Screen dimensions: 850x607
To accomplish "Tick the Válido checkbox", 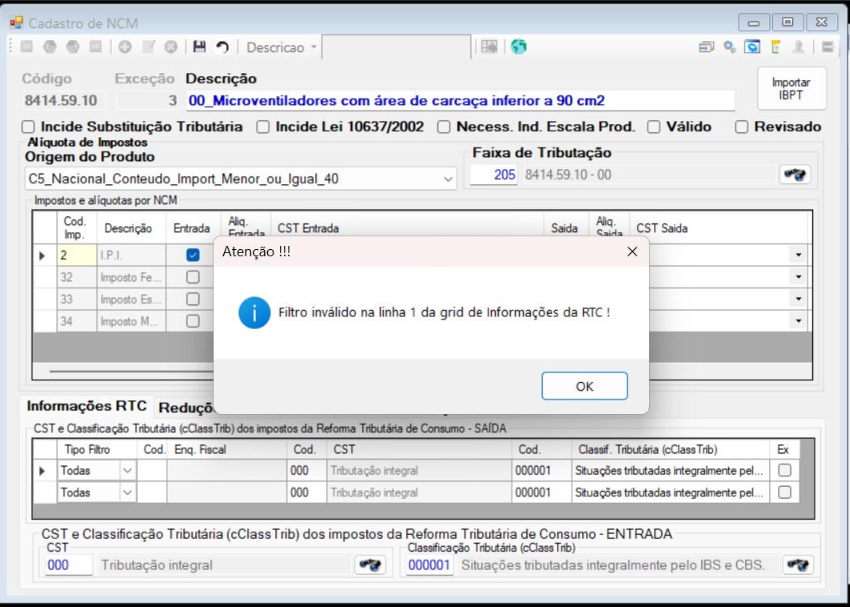I will coord(654,127).
